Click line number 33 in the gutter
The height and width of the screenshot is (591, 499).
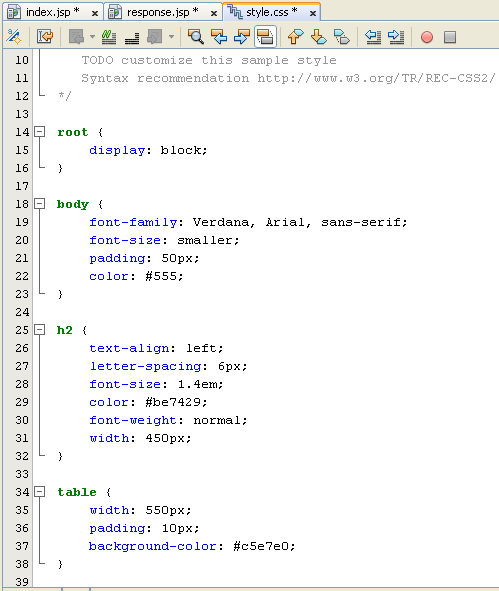click(22, 474)
